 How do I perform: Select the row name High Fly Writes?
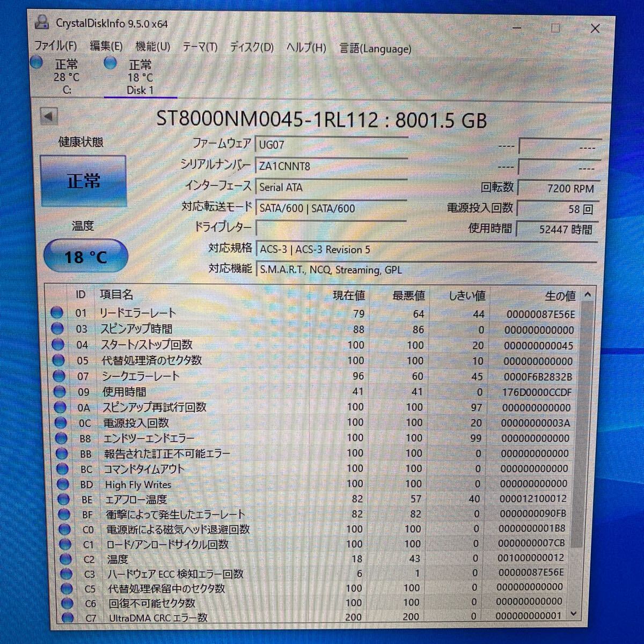pos(138,485)
